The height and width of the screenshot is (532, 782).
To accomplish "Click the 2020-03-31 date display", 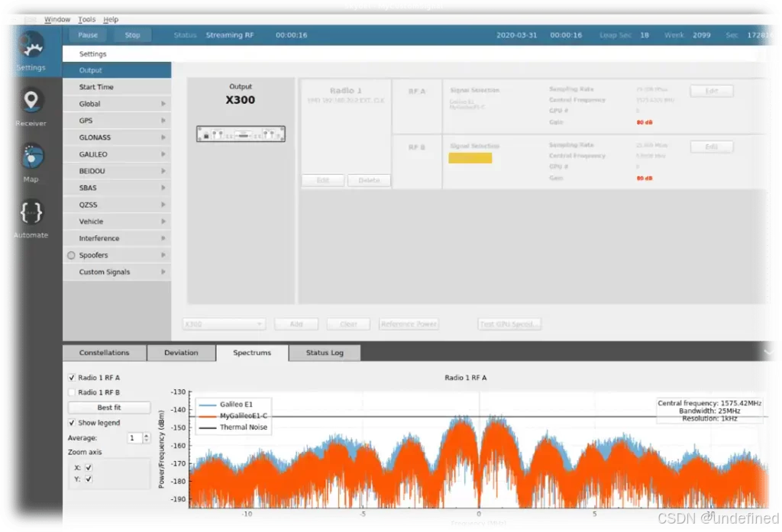I will coord(517,35).
